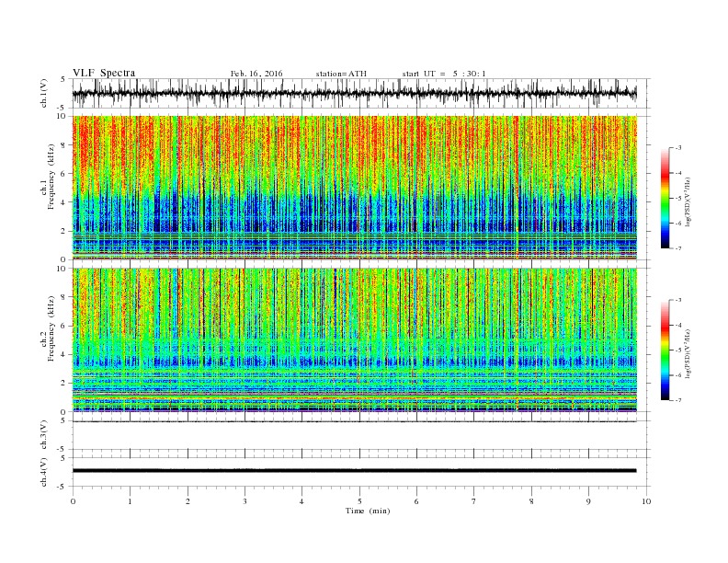Click the "VLF Spectra" plot title
This screenshot has height=563, width=728.
[104, 73]
